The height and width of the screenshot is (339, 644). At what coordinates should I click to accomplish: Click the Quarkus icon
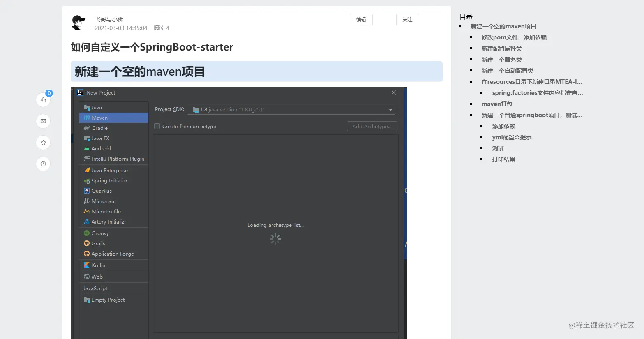pos(87,191)
